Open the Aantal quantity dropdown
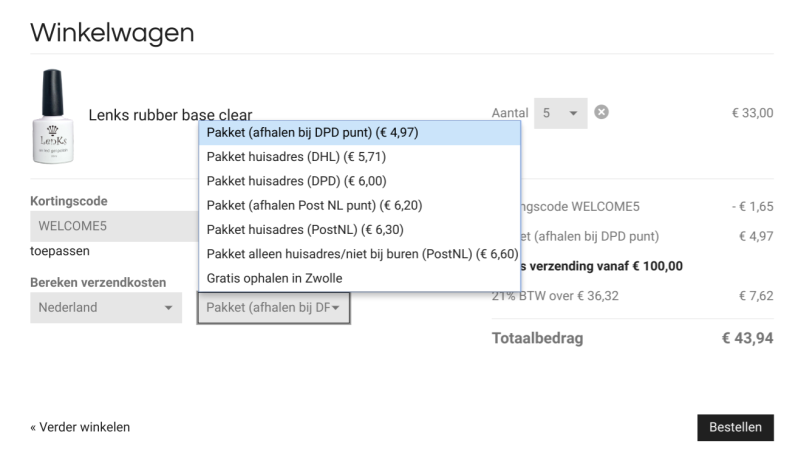 click(560, 112)
